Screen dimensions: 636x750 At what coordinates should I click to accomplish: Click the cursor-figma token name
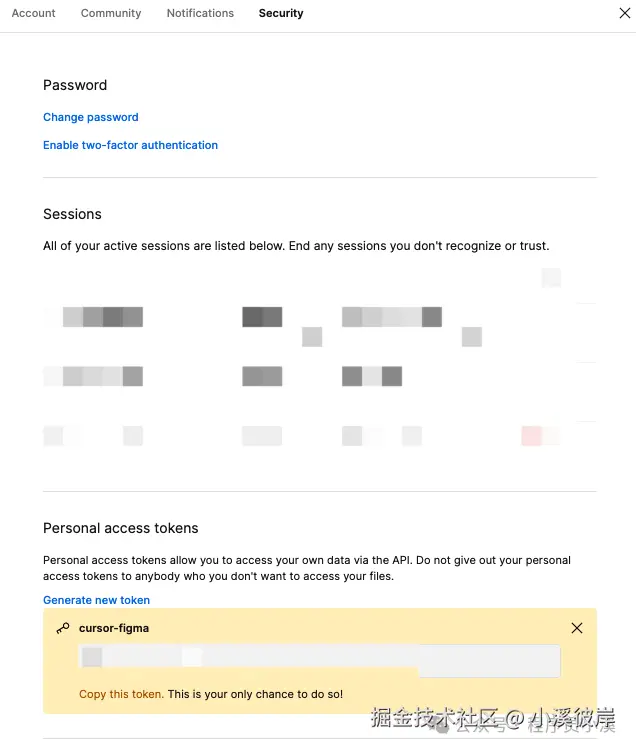pyautogui.click(x=114, y=628)
